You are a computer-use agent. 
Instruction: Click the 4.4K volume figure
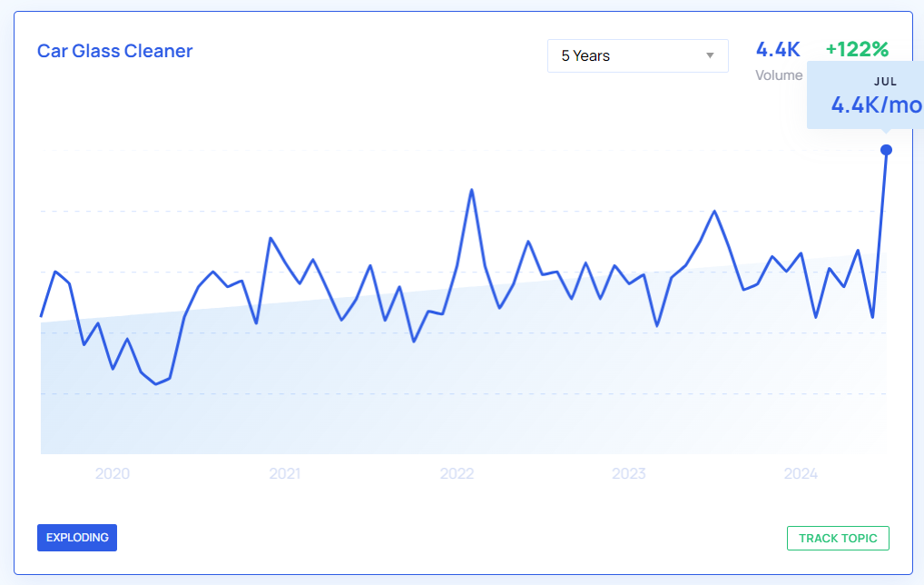click(778, 50)
